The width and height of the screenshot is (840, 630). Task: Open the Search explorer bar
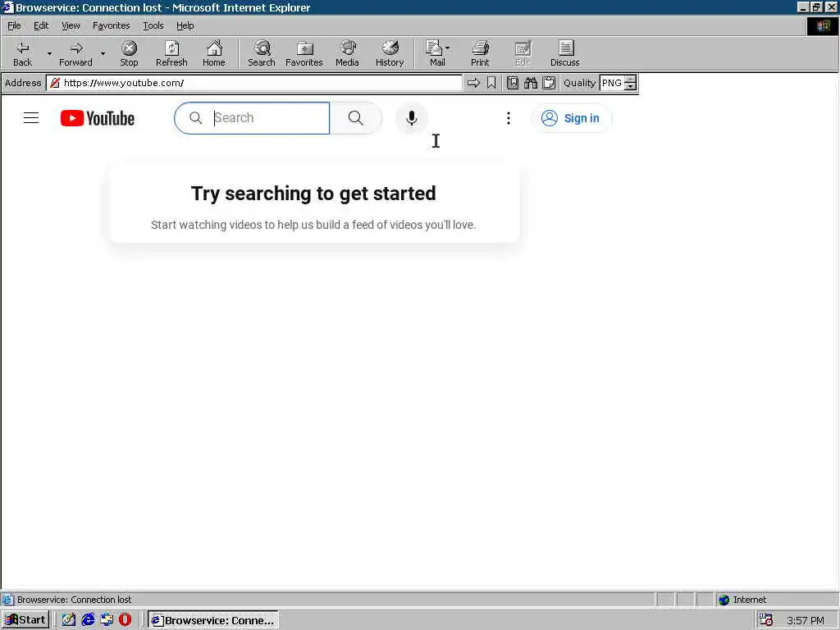pos(262,53)
